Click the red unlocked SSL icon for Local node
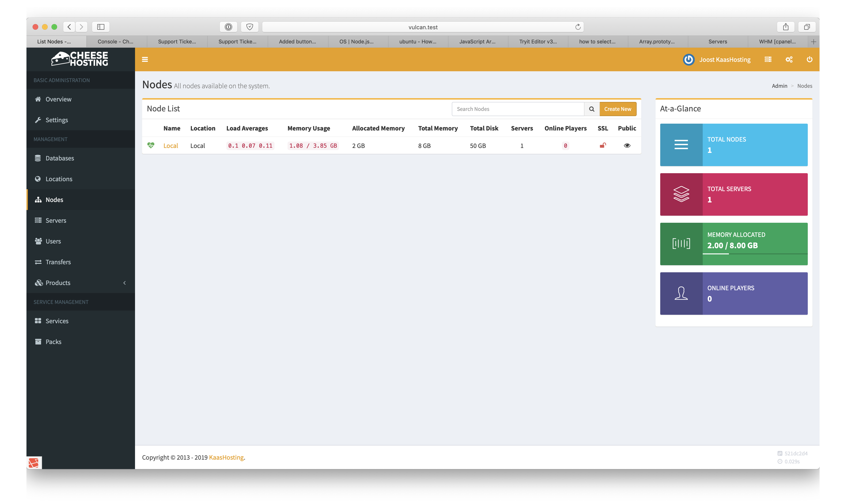The width and height of the screenshot is (846, 504). pos(603,146)
